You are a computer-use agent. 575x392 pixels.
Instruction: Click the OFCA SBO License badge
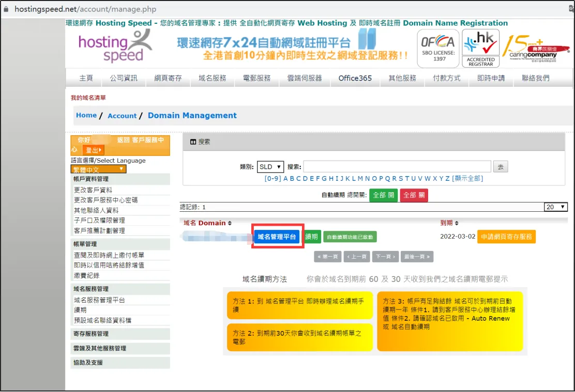(437, 48)
